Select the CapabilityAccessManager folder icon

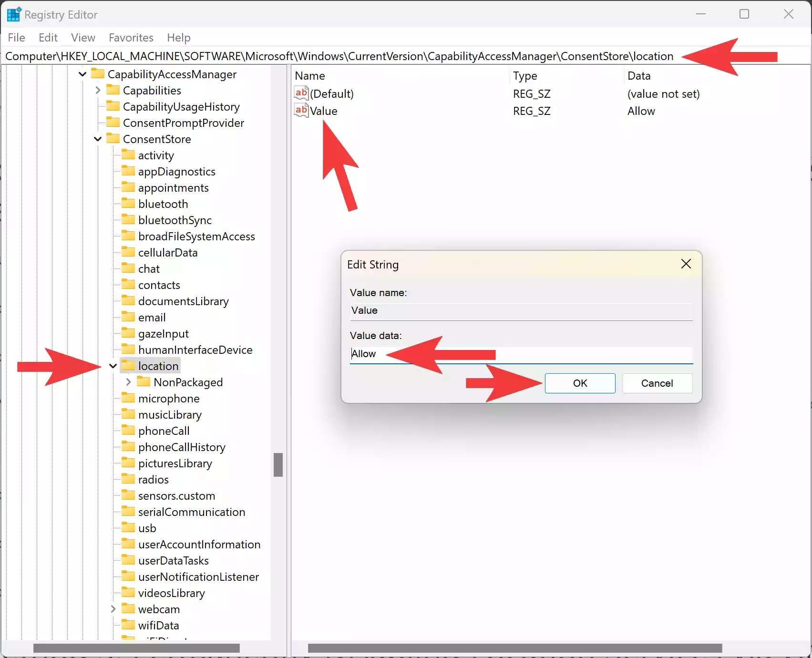[x=98, y=73]
